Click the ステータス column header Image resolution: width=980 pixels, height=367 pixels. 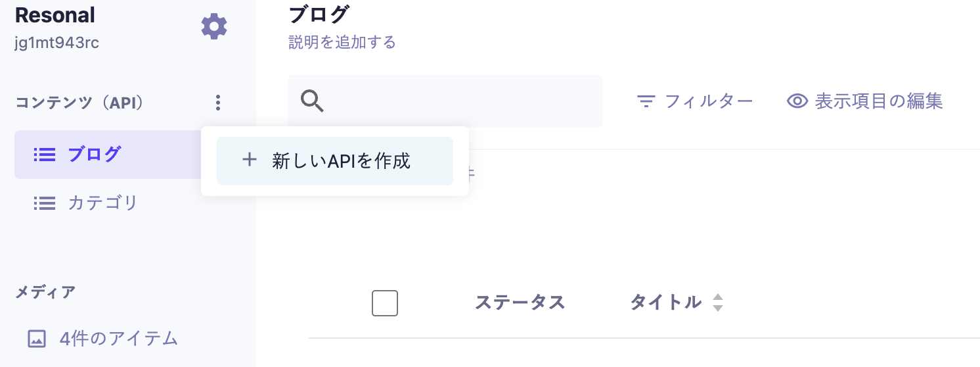point(520,303)
